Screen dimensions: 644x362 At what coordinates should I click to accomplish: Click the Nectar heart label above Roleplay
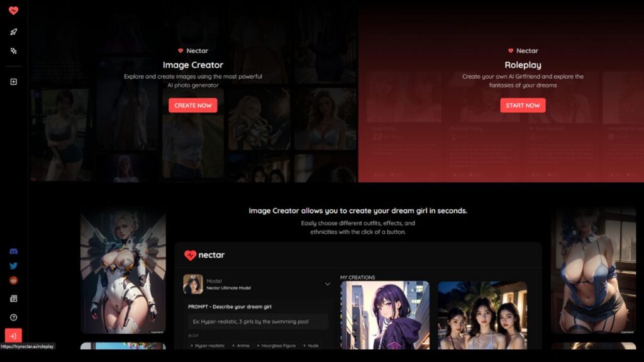pyautogui.click(x=523, y=51)
